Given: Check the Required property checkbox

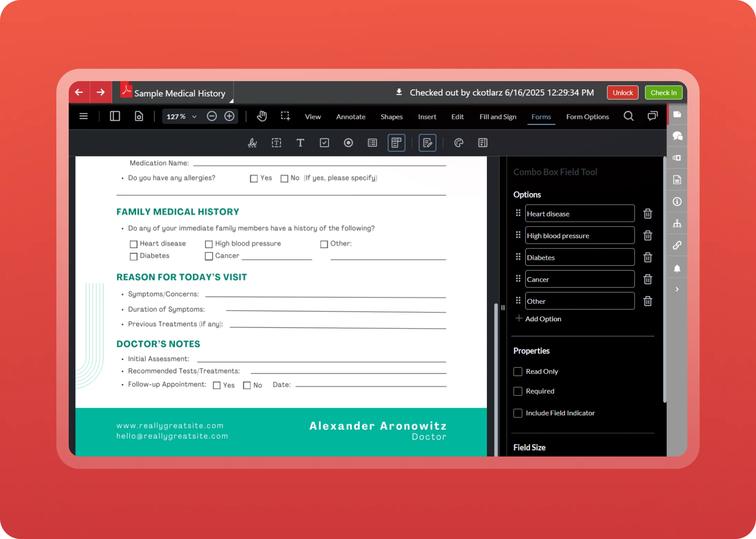Looking at the screenshot, I should 518,391.
